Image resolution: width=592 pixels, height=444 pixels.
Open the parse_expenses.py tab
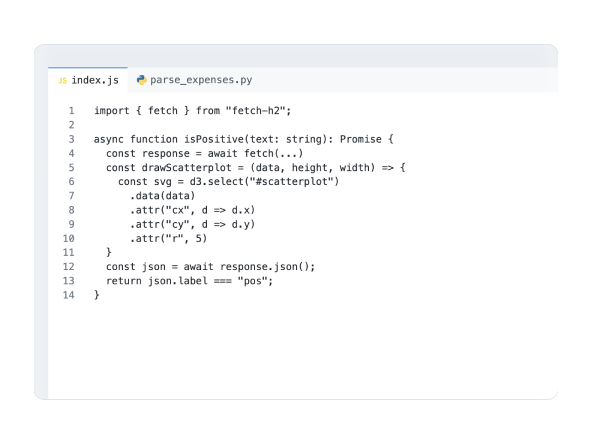click(194, 80)
